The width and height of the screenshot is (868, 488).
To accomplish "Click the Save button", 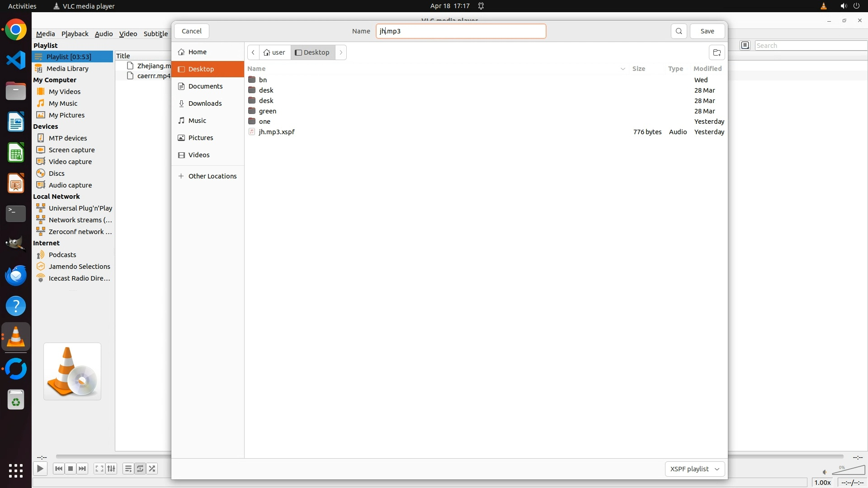I will pos(707,31).
